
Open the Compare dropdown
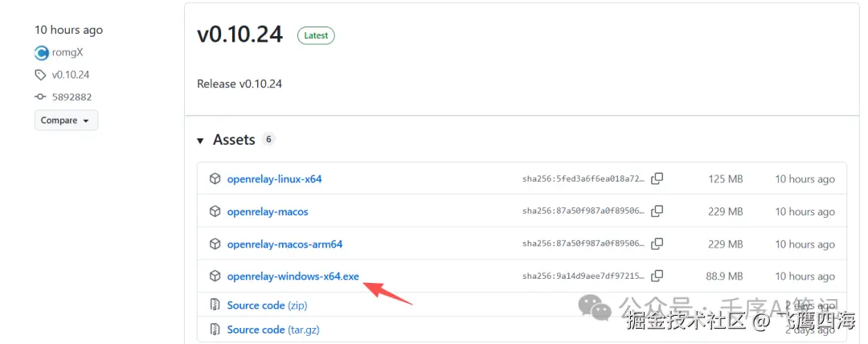66,121
